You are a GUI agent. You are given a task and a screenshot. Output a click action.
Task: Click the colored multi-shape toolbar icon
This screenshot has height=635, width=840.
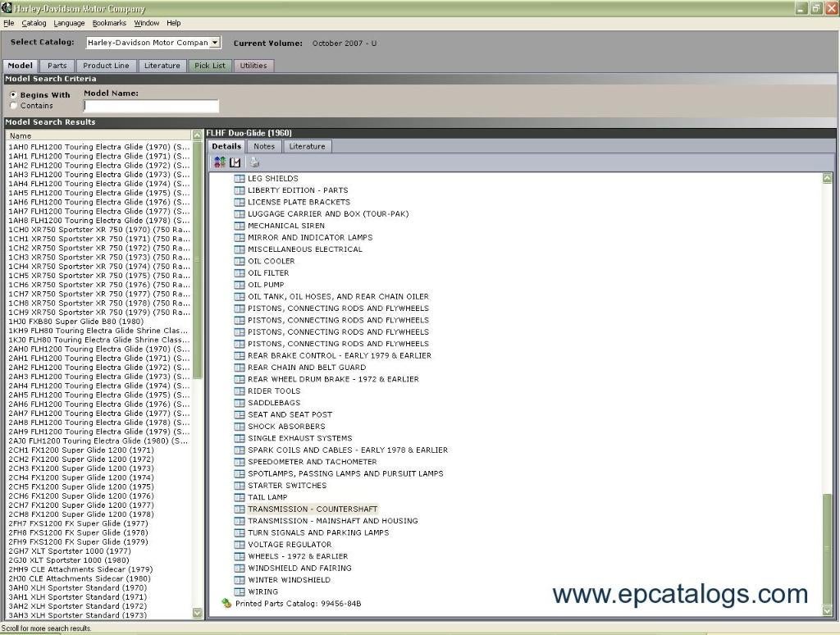[x=219, y=162]
